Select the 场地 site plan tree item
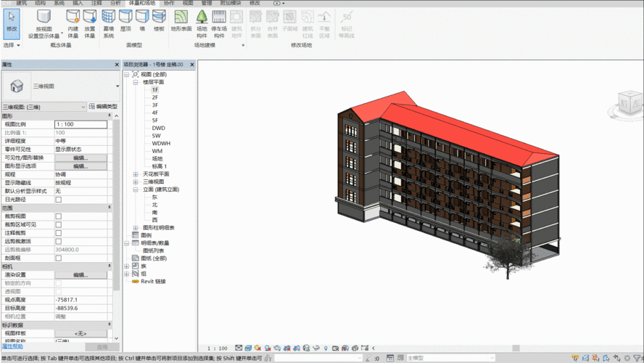Image resolution: width=644 pixels, height=363 pixels. coord(157,159)
